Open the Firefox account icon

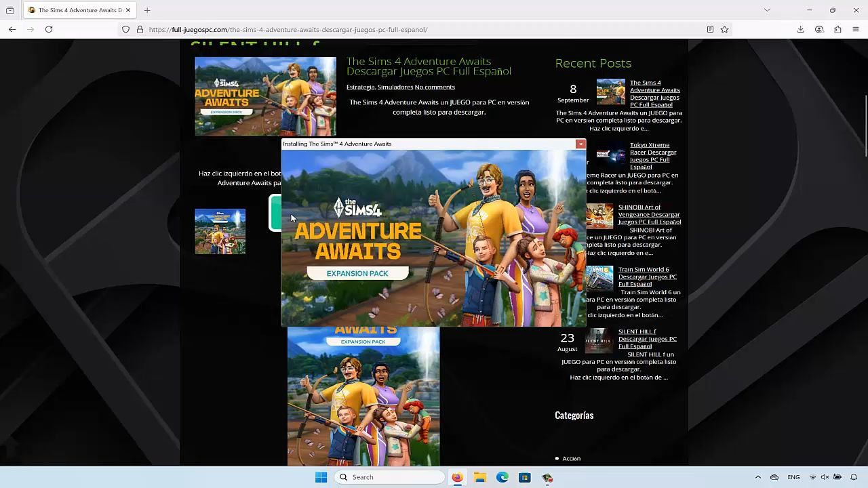[x=819, y=29]
